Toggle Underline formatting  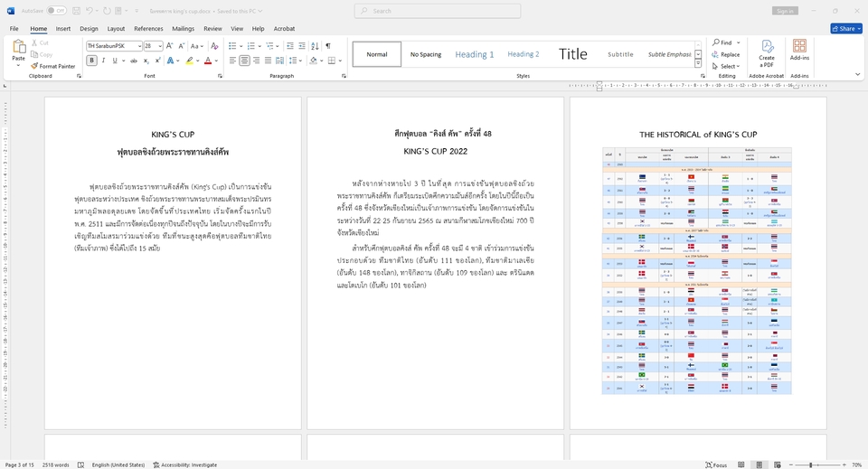(x=115, y=61)
